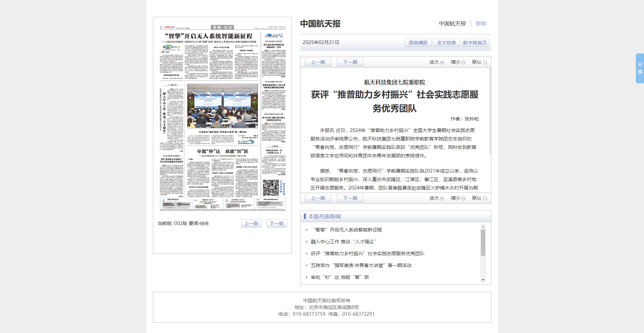Click the news list scrollbar down arrow
Image resolution: width=644 pixels, height=333 pixels.
click(483, 280)
